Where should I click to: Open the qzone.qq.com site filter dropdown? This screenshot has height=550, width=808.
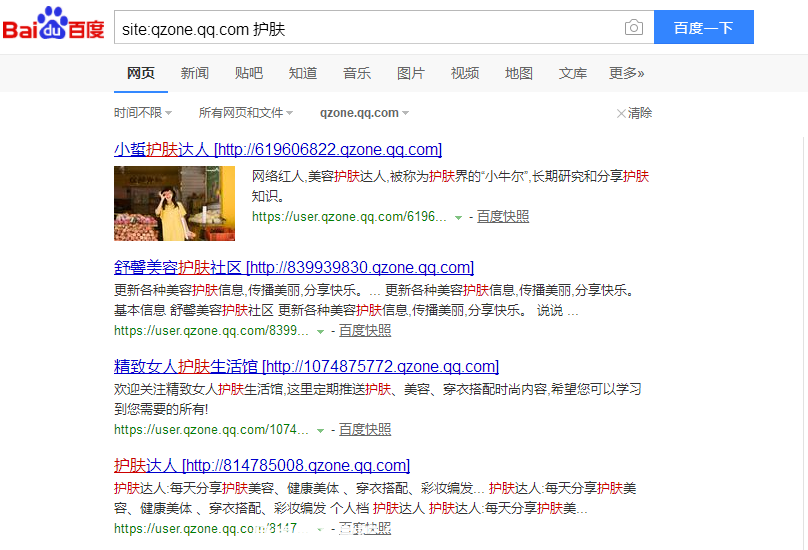tap(364, 113)
